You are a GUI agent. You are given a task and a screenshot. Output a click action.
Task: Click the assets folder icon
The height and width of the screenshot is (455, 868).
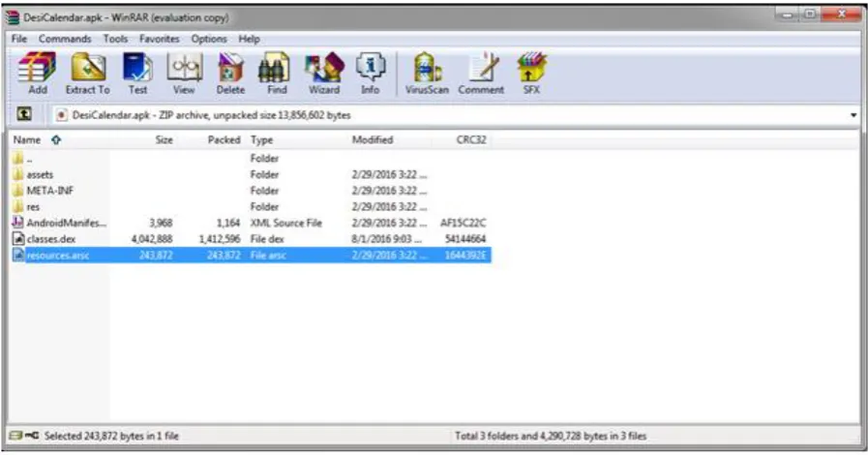coord(17,174)
